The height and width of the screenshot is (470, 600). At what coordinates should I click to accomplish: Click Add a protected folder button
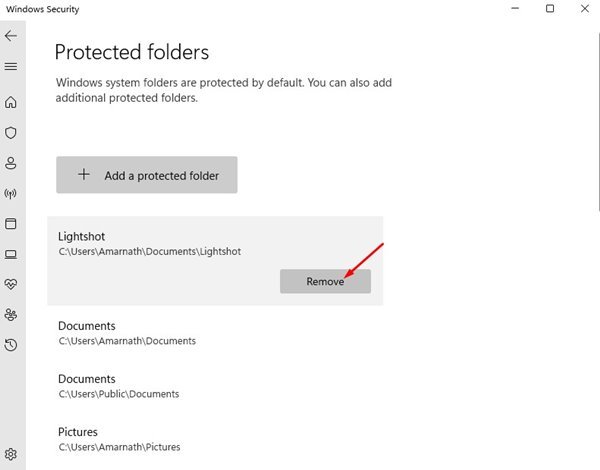pyautogui.click(x=147, y=175)
